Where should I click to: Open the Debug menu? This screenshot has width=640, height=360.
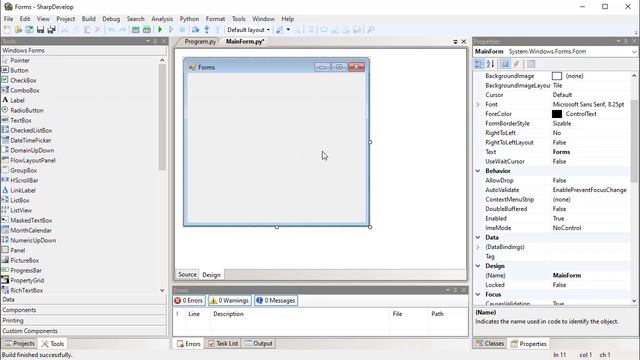(x=111, y=19)
